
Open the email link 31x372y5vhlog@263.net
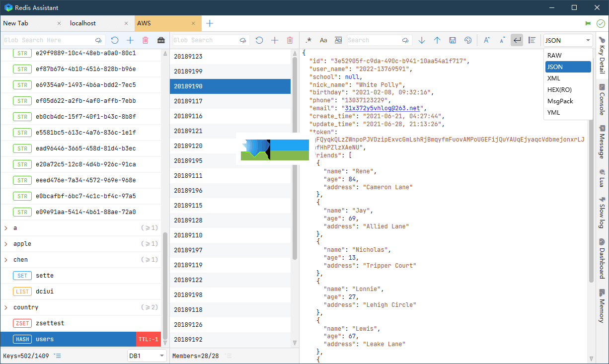[x=382, y=108]
